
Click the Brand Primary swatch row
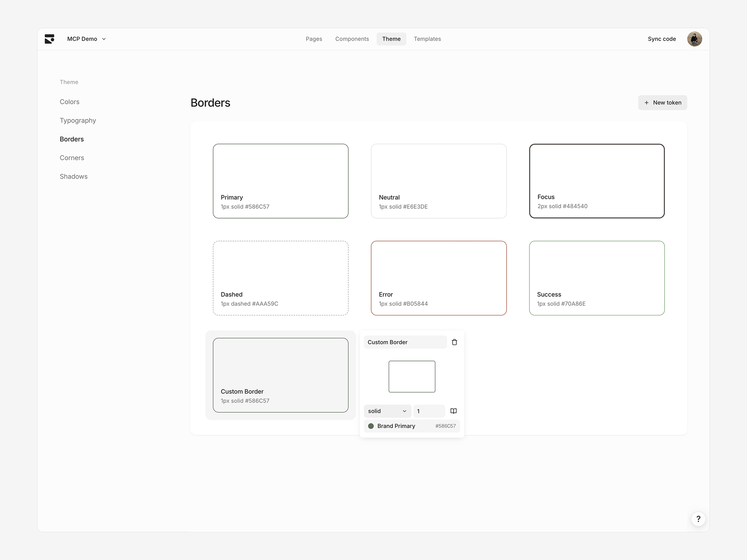tap(412, 426)
